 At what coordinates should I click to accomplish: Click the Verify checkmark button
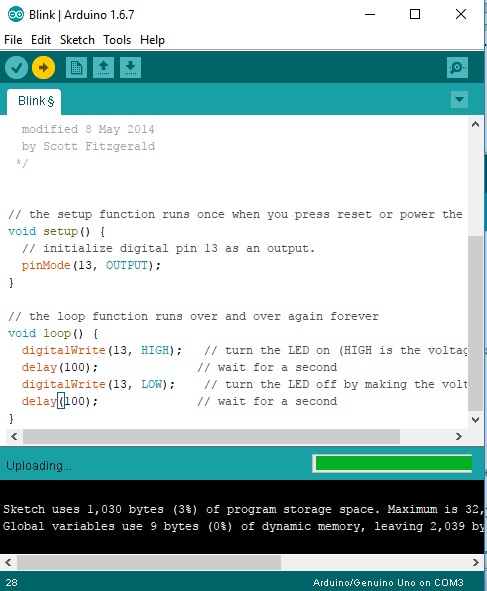pos(16,68)
